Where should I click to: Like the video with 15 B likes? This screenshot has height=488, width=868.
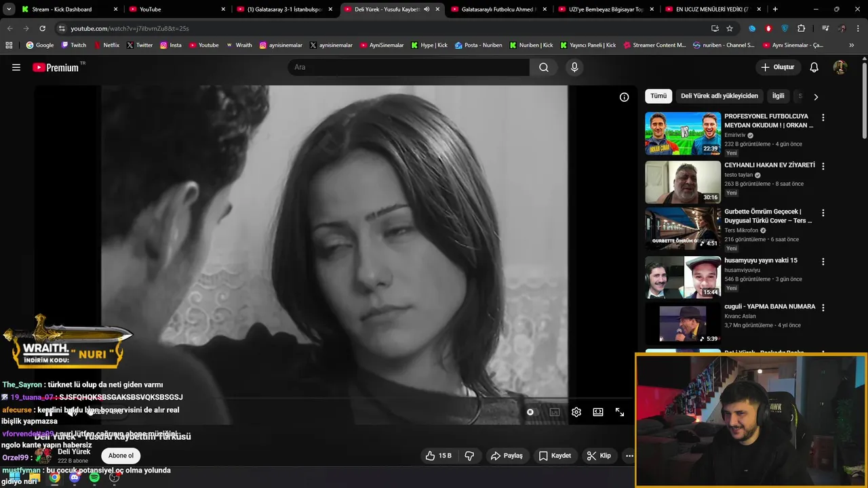[x=438, y=455]
